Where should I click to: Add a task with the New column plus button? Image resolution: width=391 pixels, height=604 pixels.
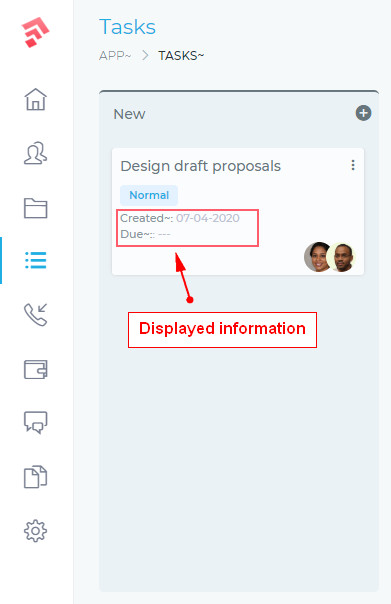(363, 113)
